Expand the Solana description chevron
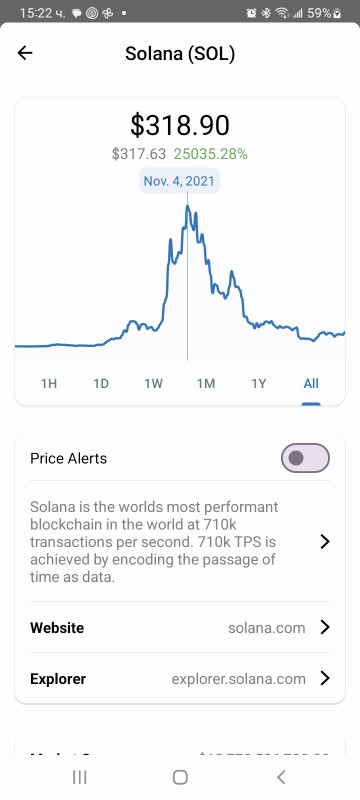The image size is (360, 800). (325, 542)
